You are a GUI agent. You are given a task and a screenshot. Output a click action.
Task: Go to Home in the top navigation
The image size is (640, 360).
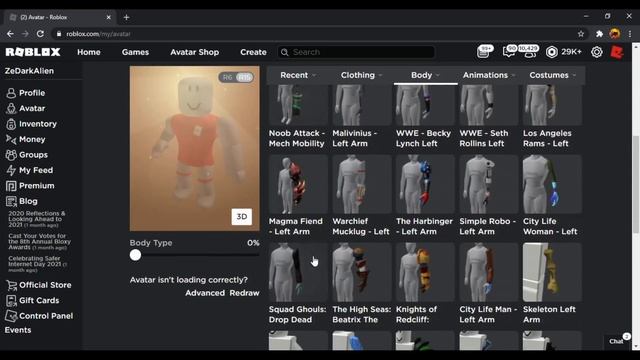point(89,52)
